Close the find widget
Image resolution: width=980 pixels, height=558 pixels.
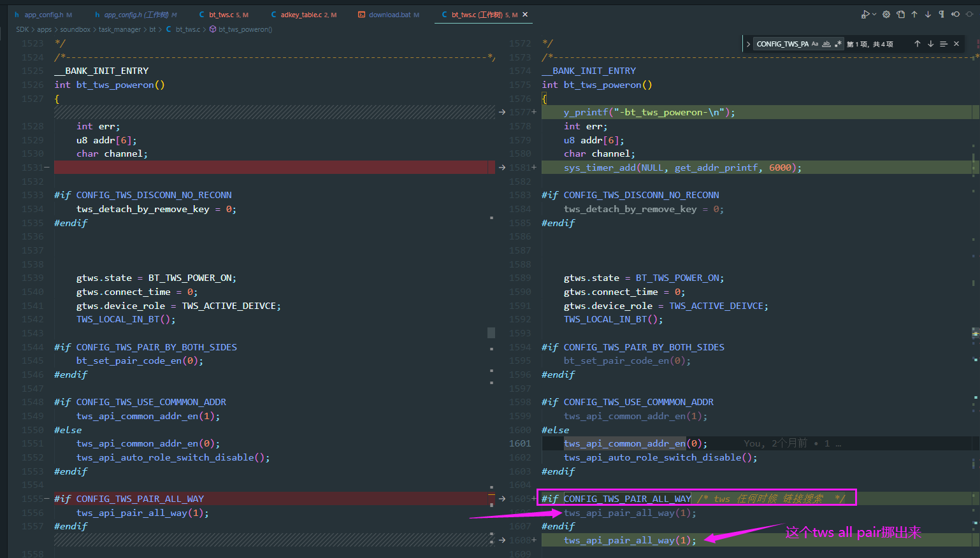click(x=956, y=44)
